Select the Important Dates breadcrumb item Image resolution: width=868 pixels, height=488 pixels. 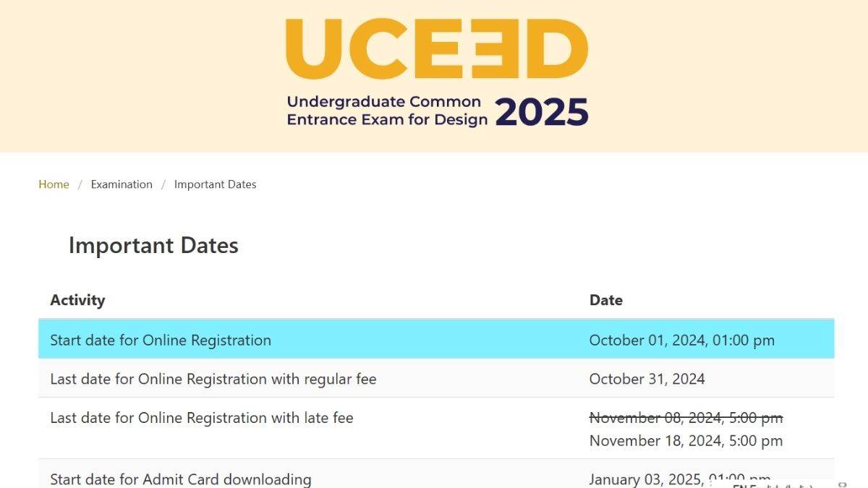coord(215,184)
